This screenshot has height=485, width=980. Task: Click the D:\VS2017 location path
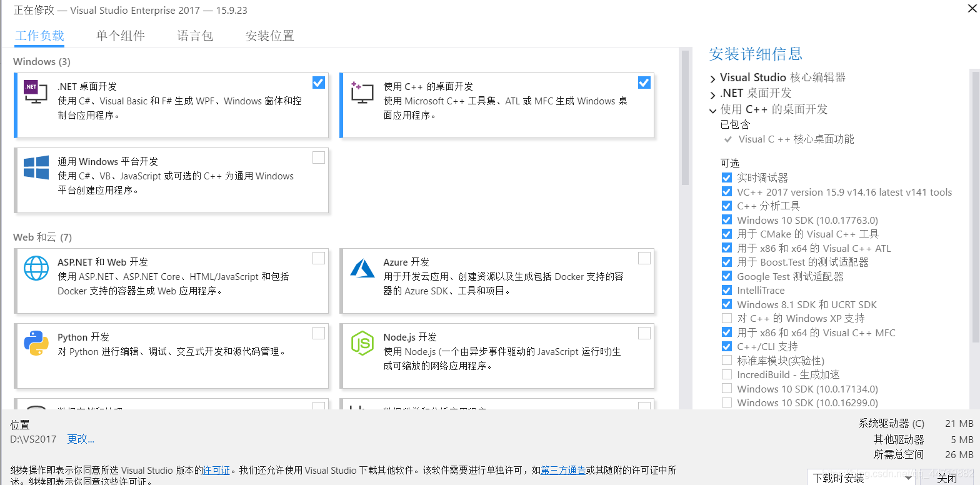point(33,439)
